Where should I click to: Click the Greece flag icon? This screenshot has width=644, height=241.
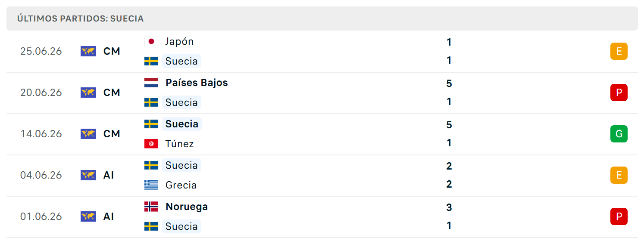151,185
